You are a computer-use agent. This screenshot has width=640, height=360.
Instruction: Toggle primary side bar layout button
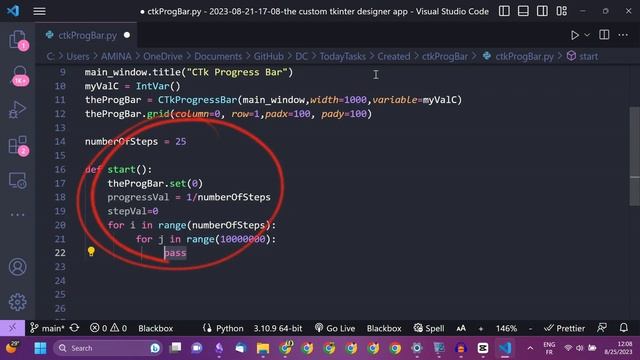[x=504, y=11]
